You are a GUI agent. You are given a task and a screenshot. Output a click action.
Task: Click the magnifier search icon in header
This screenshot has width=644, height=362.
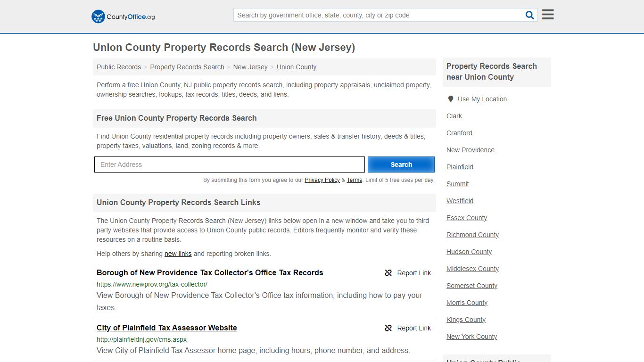click(530, 15)
